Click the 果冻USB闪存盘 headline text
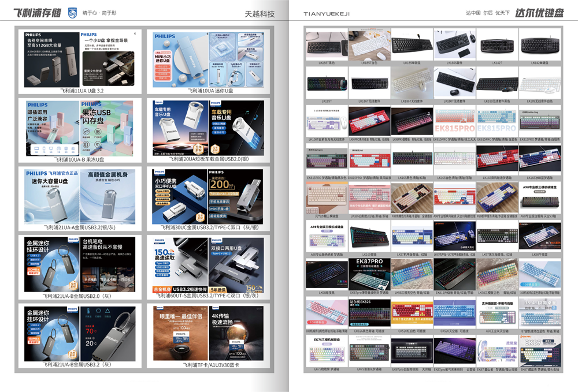The width and height of the screenshot is (578, 392). (x=96, y=117)
